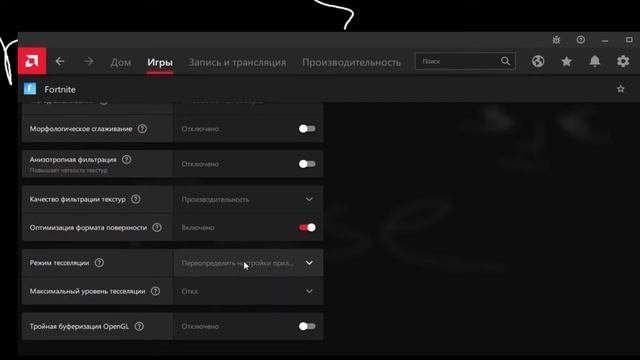The width and height of the screenshot is (640, 360).
Task: Open Максимальный уровень тесселяции dropdown
Action: 248,291
